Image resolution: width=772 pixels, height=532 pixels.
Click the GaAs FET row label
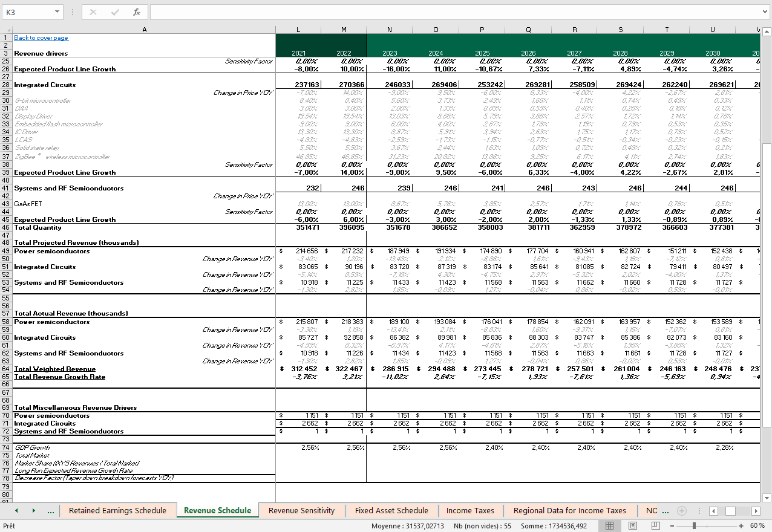28,204
